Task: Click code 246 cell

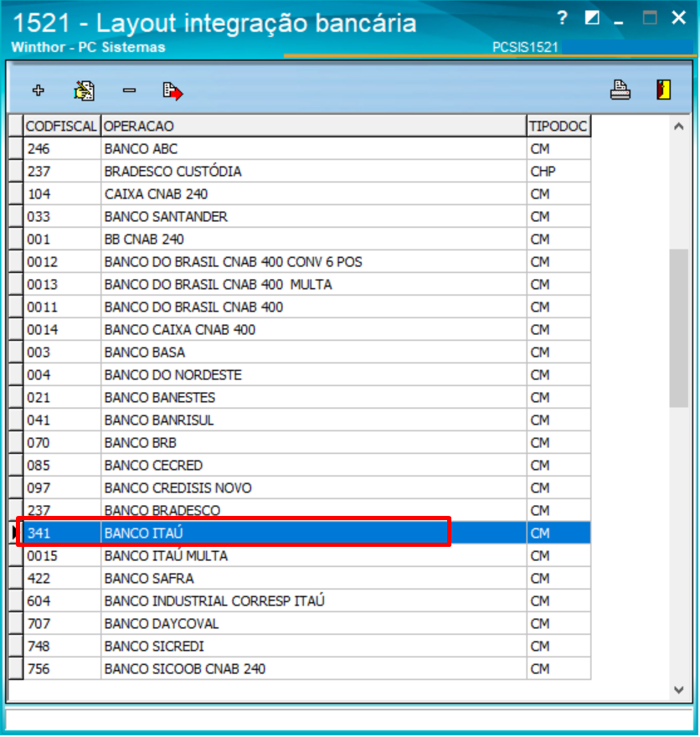Action: pos(62,148)
